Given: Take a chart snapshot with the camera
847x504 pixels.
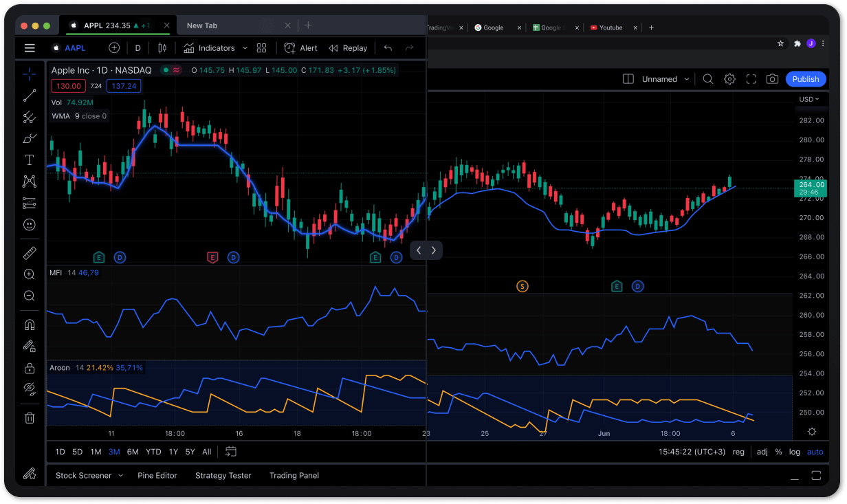Looking at the screenshot, I should coord(772,78).
